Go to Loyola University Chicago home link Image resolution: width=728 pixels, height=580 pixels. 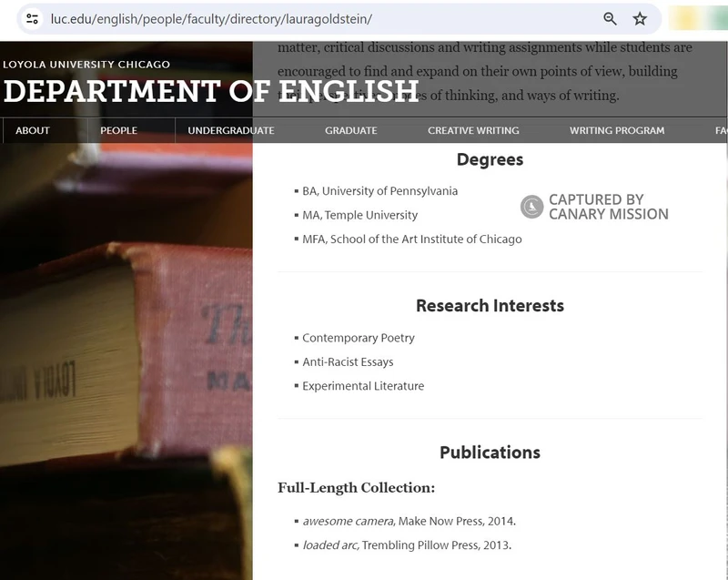point(86,65)
